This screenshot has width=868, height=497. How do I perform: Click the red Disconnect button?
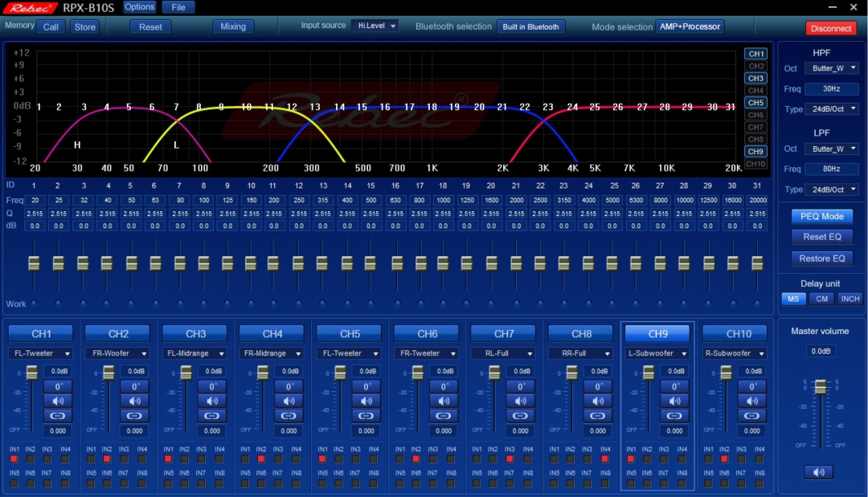[831, 28]
